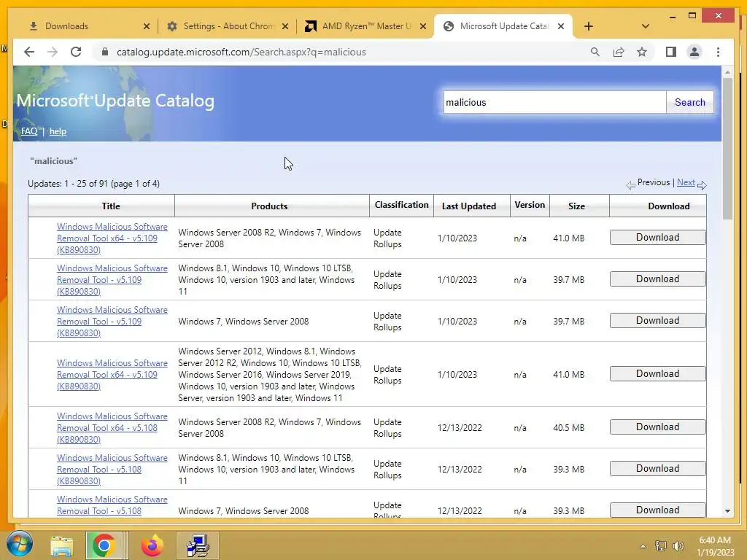This screenshot has width=747, height=560.
Task: Click the previous page arrow icon
Action: 630,185
